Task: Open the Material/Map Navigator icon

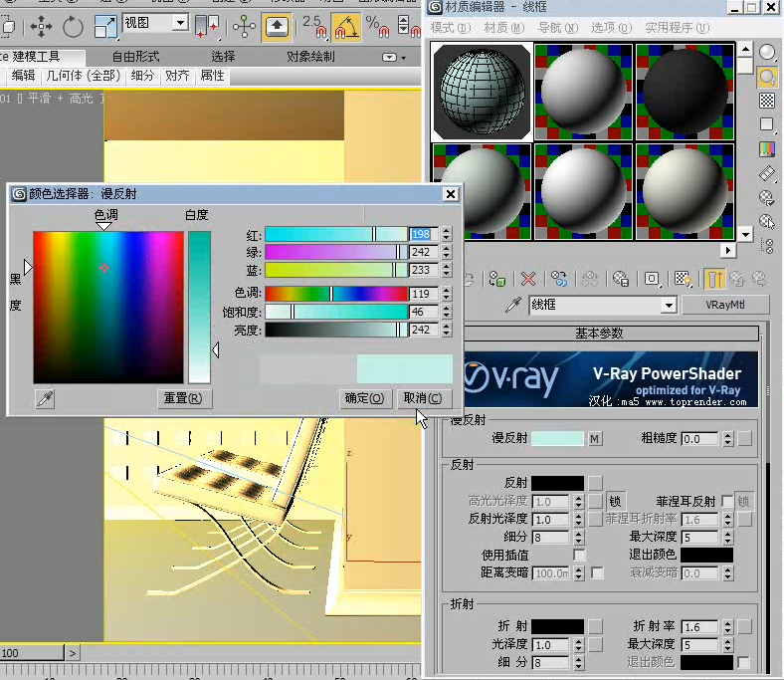Action: point(769,246)
